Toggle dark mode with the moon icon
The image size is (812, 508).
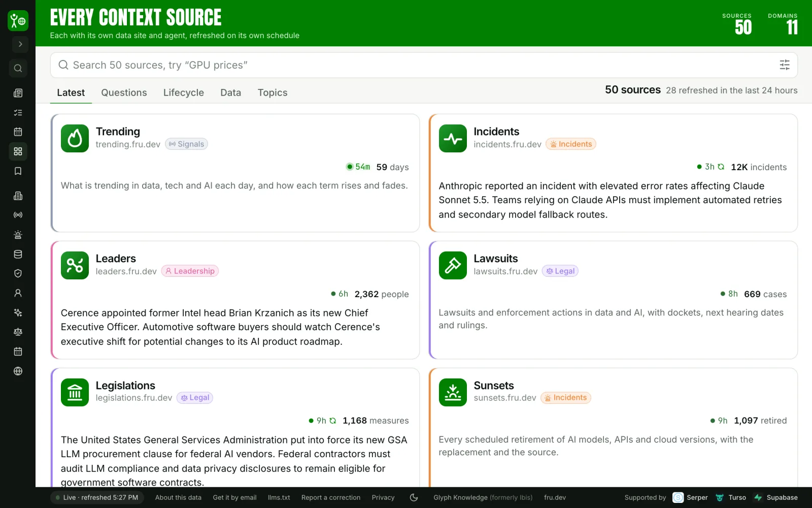tap(414, 497)
